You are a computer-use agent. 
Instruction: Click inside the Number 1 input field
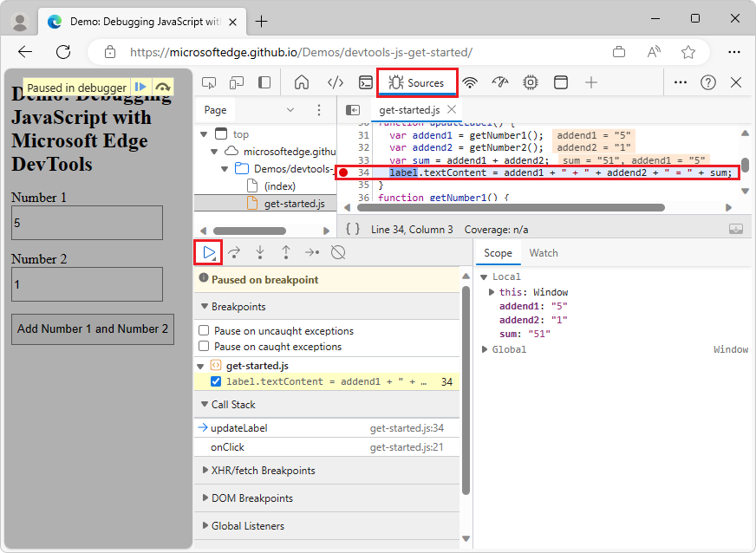pyautogui.click(x=87, y=223)
